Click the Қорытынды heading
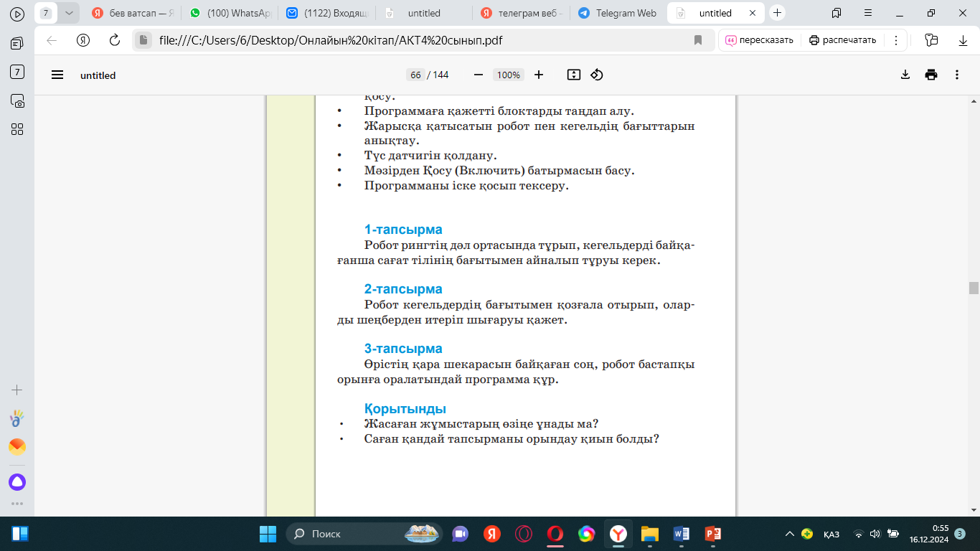 coord(405,409)
